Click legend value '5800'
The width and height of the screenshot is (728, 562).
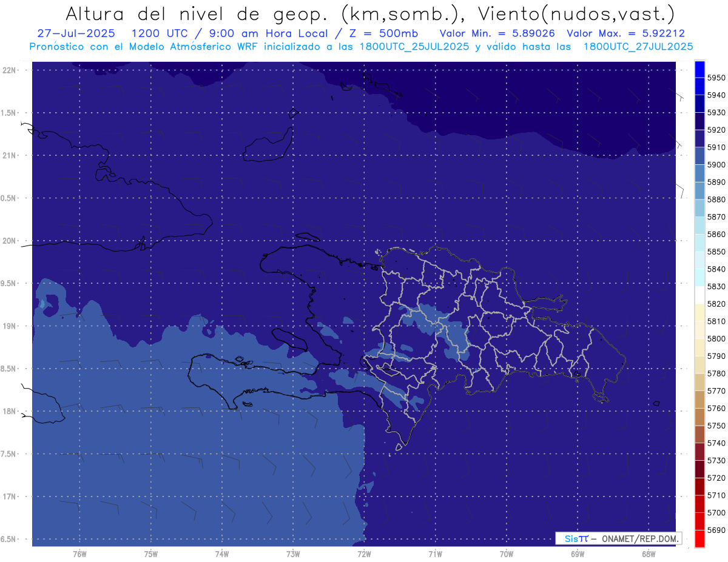716,338
